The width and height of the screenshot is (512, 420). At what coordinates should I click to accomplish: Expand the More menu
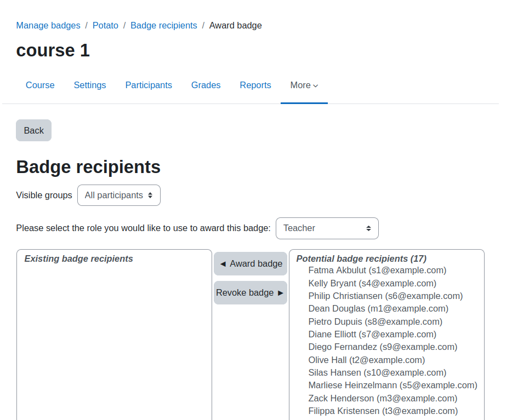tap(304, 85)
